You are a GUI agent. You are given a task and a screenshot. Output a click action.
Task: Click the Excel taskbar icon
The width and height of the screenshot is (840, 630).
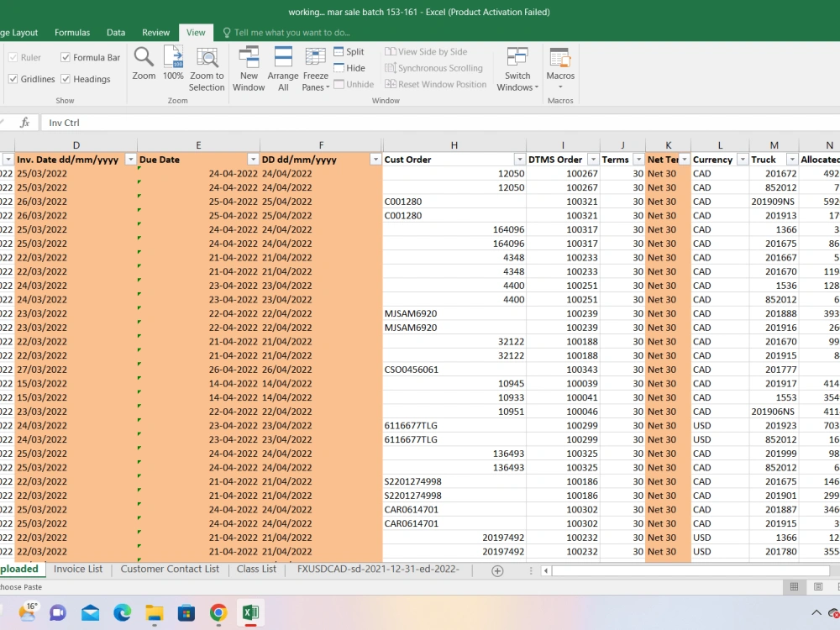pyautogui.click(x=250, y=612)
